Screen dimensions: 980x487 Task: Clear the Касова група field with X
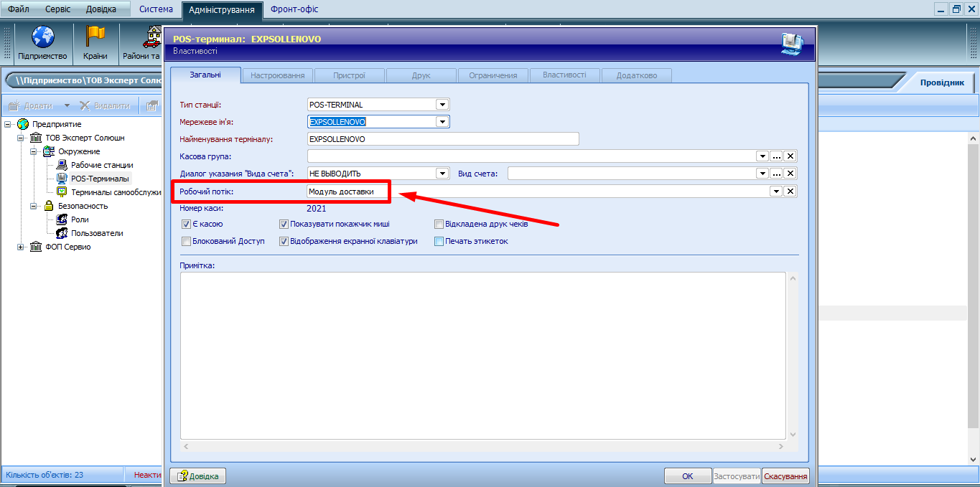point(790,156)
